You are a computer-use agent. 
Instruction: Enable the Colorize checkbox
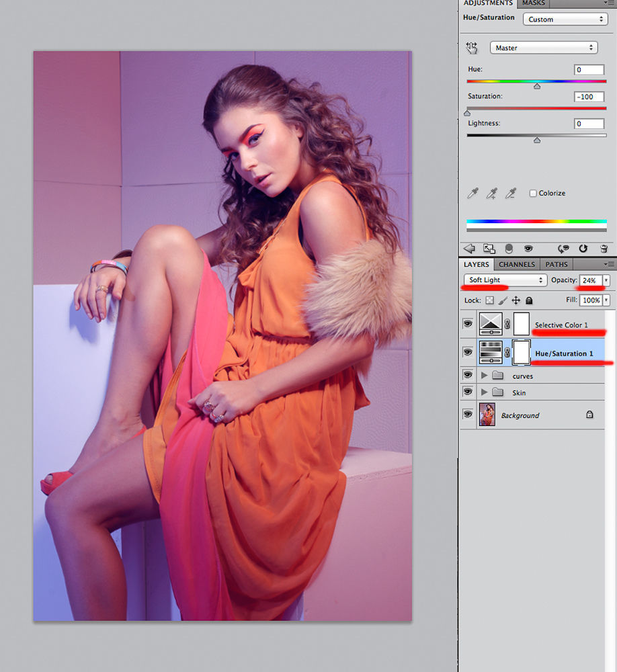(533, 194)
